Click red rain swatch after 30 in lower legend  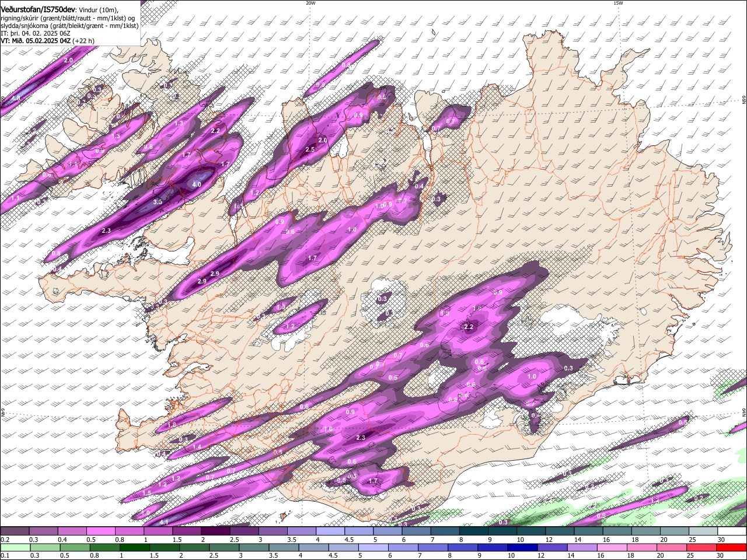pyautogui.click(x=731, y=547)
